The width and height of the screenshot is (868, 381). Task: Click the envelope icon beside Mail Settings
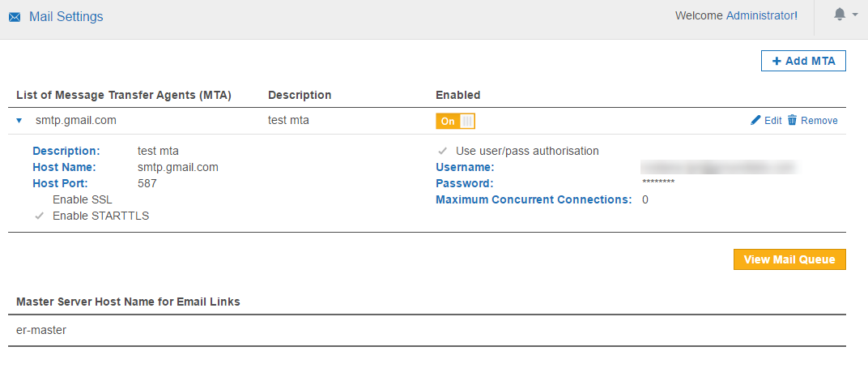pos(15,17)
